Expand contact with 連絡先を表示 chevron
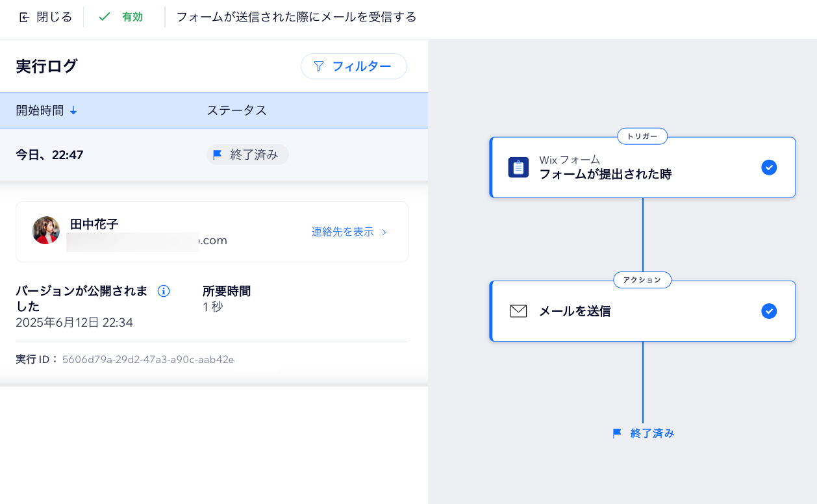Viewport: 817px width, 504px height. pos(384,233)
